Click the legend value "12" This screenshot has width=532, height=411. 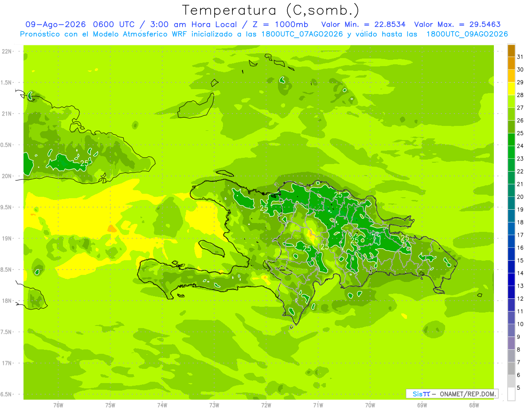click(x=520, y=299)
